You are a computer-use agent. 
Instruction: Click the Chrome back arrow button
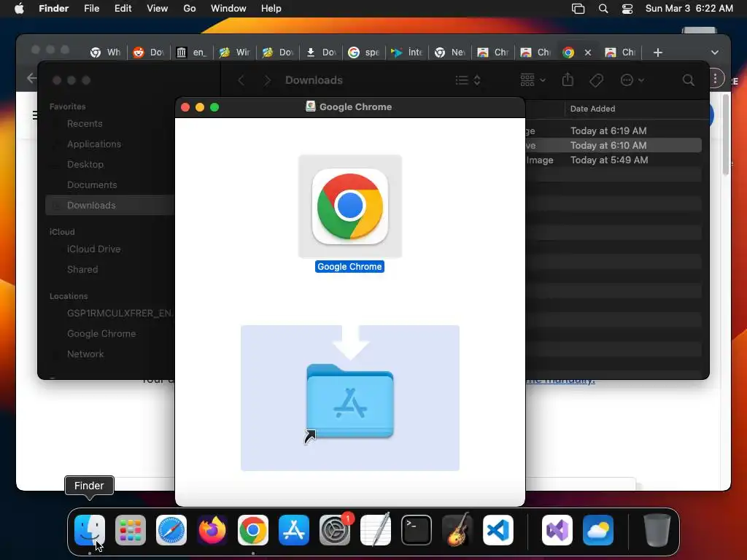click(31, 78)
